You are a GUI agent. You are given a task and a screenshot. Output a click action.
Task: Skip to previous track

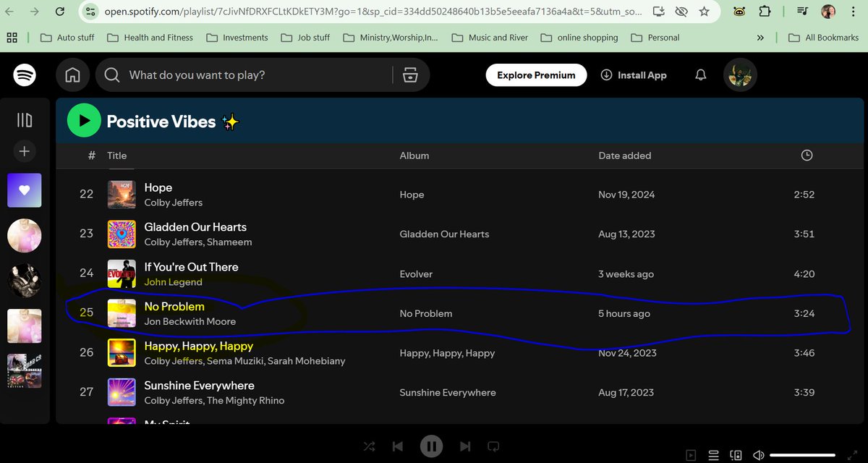click(397, 446)
